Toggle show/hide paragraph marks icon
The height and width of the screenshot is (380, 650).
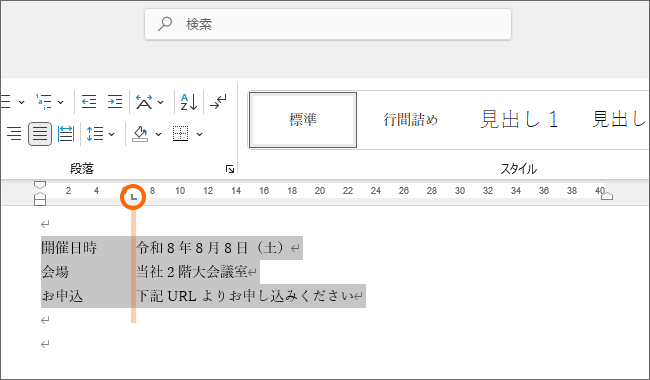coord(218,102)
